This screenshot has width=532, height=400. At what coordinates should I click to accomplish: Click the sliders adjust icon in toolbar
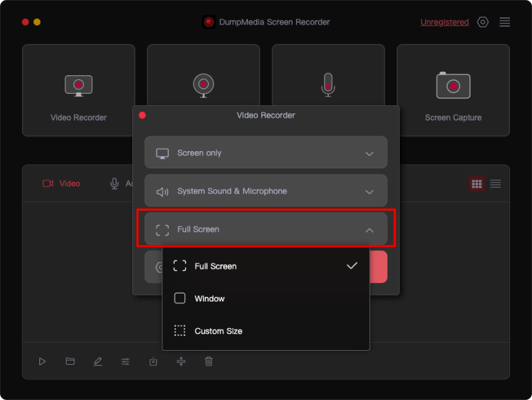[x=126, y=361]
